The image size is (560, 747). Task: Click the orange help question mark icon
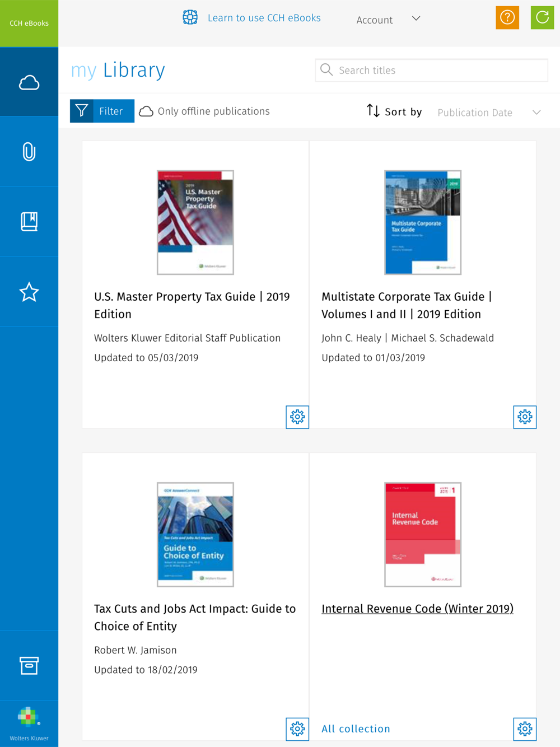click(507, 17)
